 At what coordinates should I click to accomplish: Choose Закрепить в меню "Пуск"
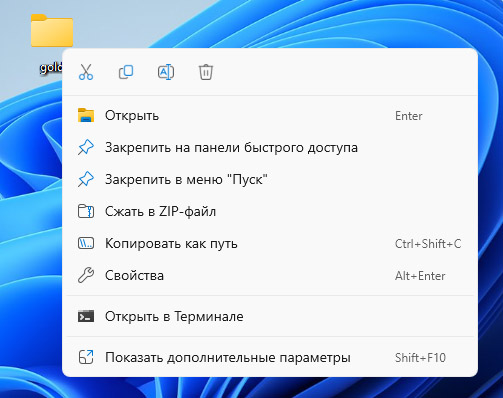[x=270, y=180]
